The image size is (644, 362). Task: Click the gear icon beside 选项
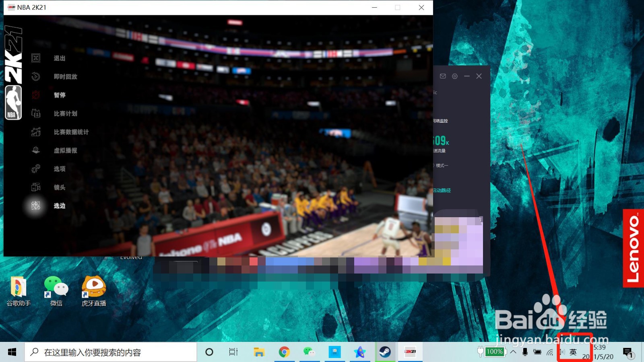(x=36, y=169)
